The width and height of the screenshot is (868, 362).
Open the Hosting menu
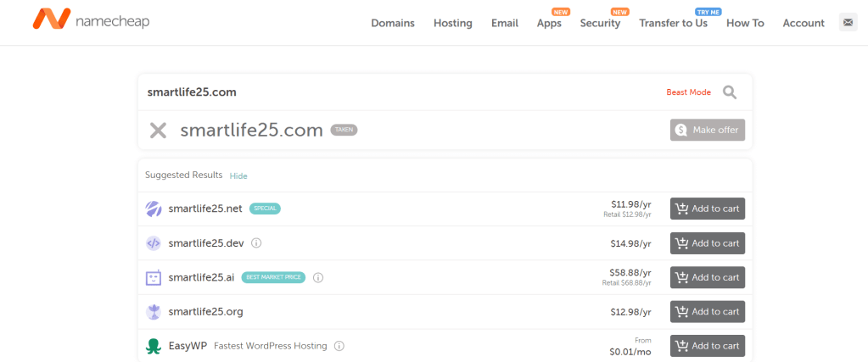click(453, 23)
